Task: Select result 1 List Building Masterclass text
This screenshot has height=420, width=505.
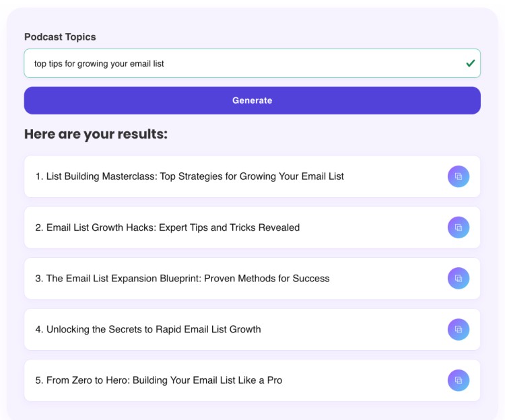Action: tap(189, 176)
